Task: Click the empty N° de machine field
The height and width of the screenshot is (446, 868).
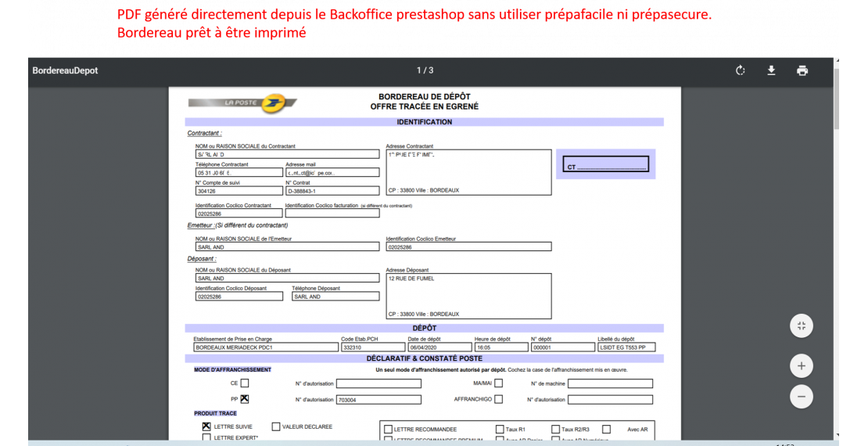Action: pyautogui.click(x=610, y=383)
